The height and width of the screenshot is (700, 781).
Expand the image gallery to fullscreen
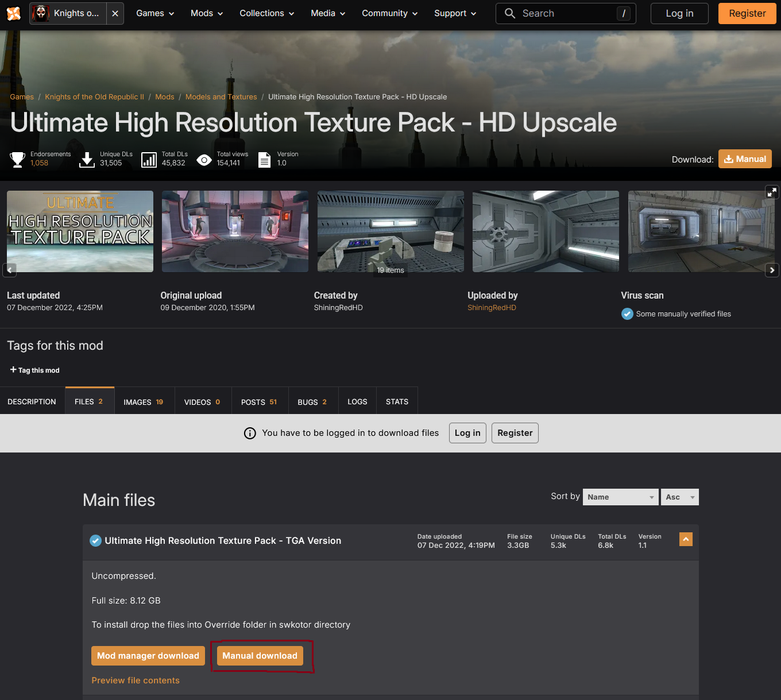pos(772,192)
